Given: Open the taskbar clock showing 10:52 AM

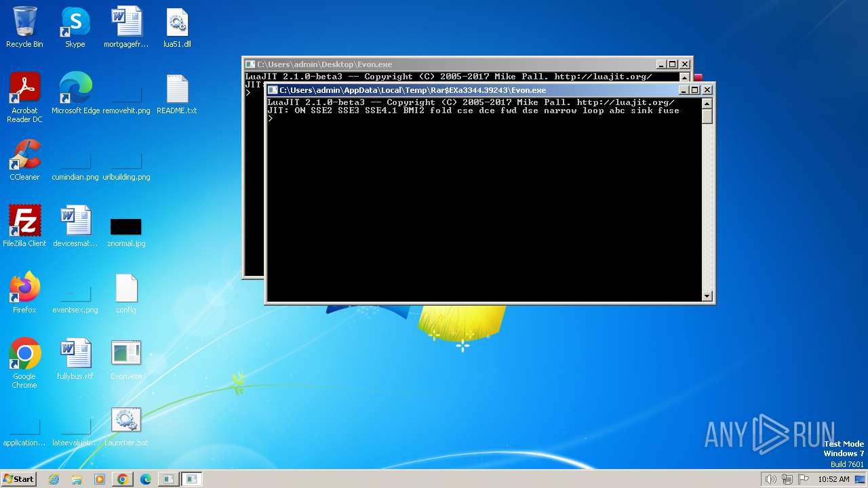Looking at the screenshot, I should pyautogui.click(x=833, y=479).
